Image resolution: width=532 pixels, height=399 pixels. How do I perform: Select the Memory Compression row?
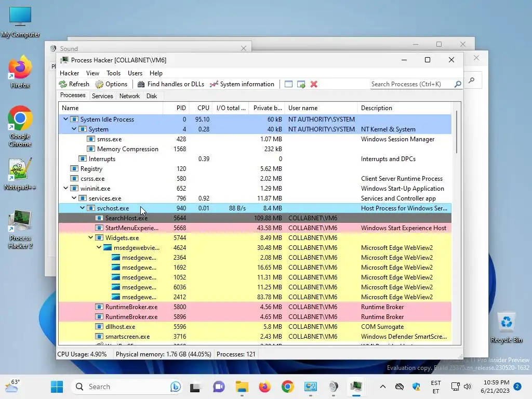tap(255, 149)
